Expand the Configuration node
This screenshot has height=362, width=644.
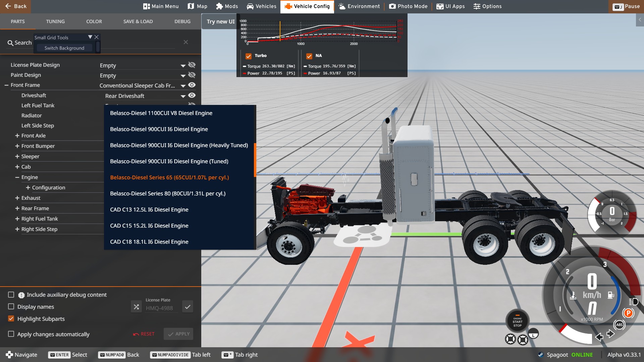pyautogui.click(x=28, y=188)
